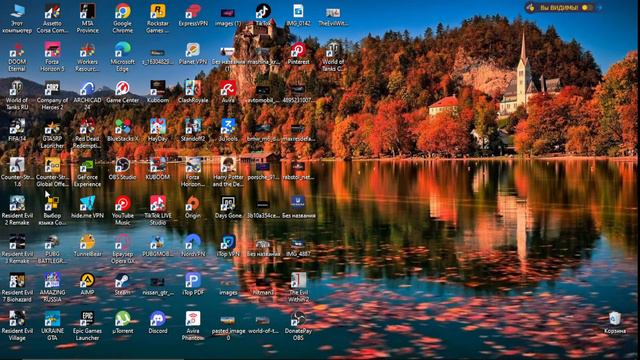Open the IMG_4887 image file

(298, 246)
